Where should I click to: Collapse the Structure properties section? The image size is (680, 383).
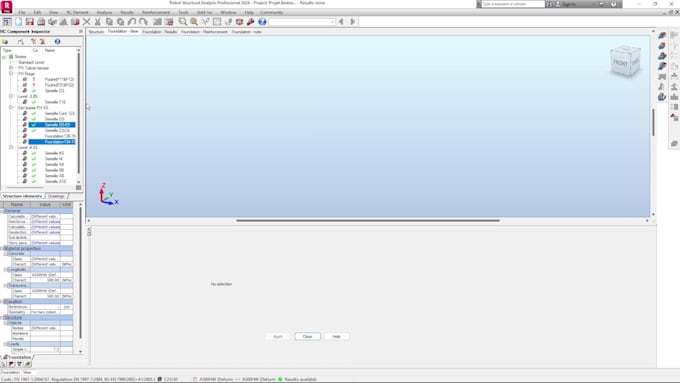(x=2, y=318)
